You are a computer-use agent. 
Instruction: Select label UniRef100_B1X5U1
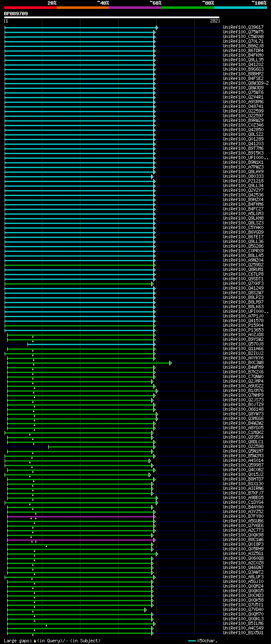click(x=243, y=633)
